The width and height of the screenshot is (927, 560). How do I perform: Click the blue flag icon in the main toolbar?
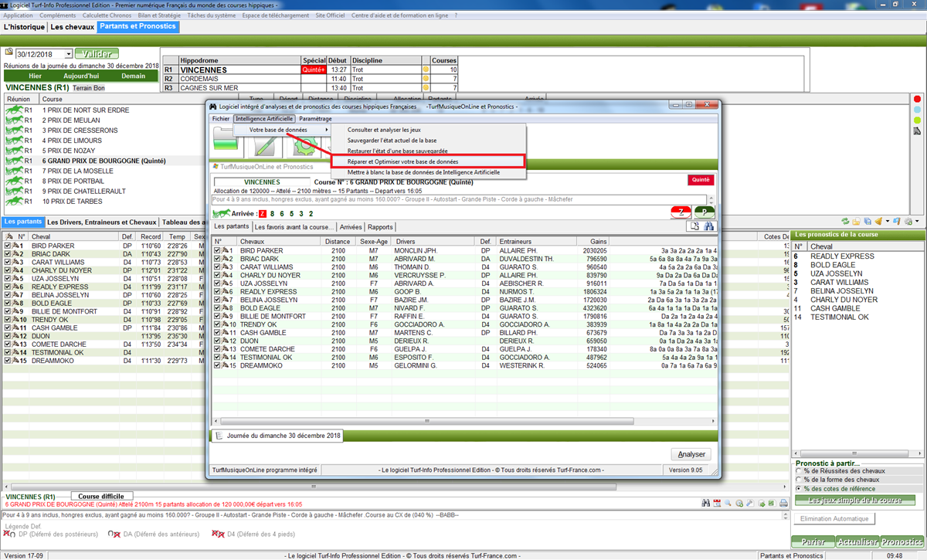pyautogui.click(x=897, y=221)
